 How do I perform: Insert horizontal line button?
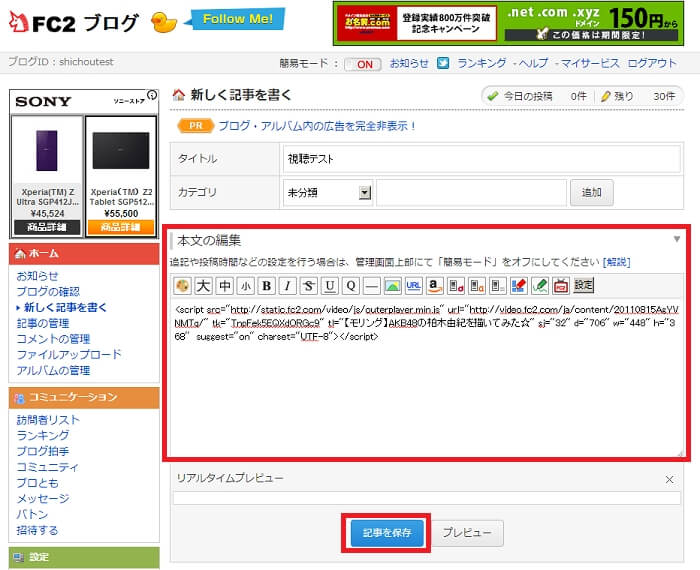click(371, 286)
